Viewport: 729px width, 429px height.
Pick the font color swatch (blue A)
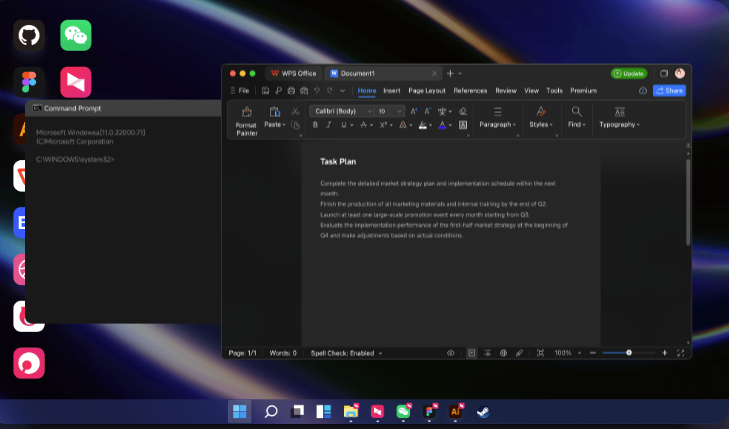point(442,125)
